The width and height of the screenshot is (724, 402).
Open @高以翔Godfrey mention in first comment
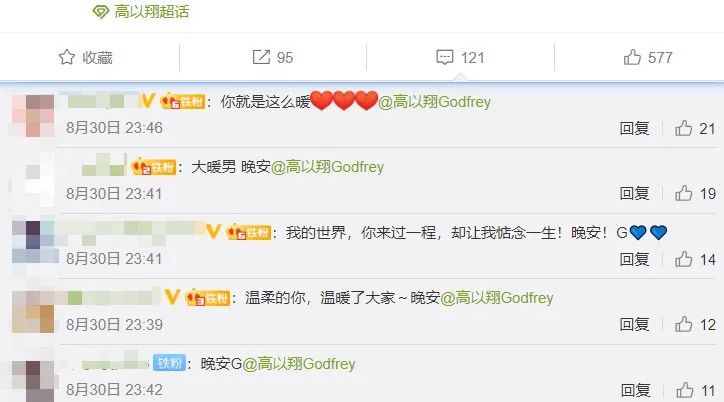point(434,102)
